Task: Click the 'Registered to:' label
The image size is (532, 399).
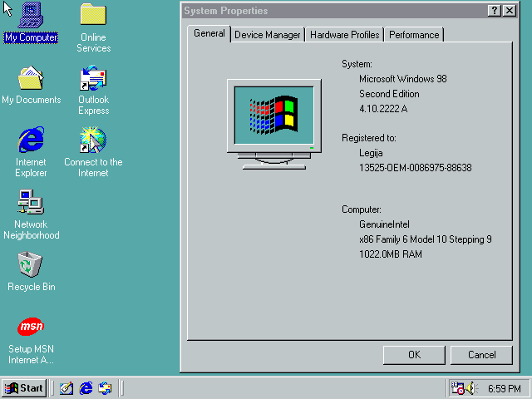Action: coord(369,138)
